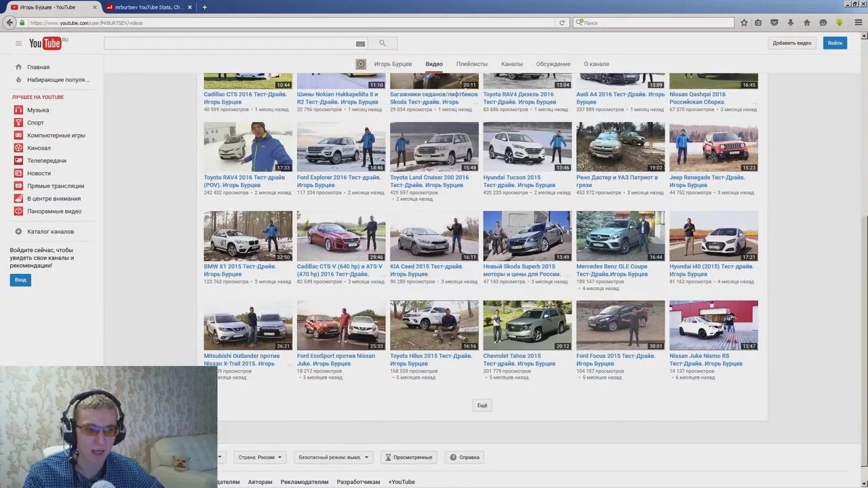Click the Firefox URL address bar
The width and height of the screenshot is (868, 488).
(x=292, y=22)
